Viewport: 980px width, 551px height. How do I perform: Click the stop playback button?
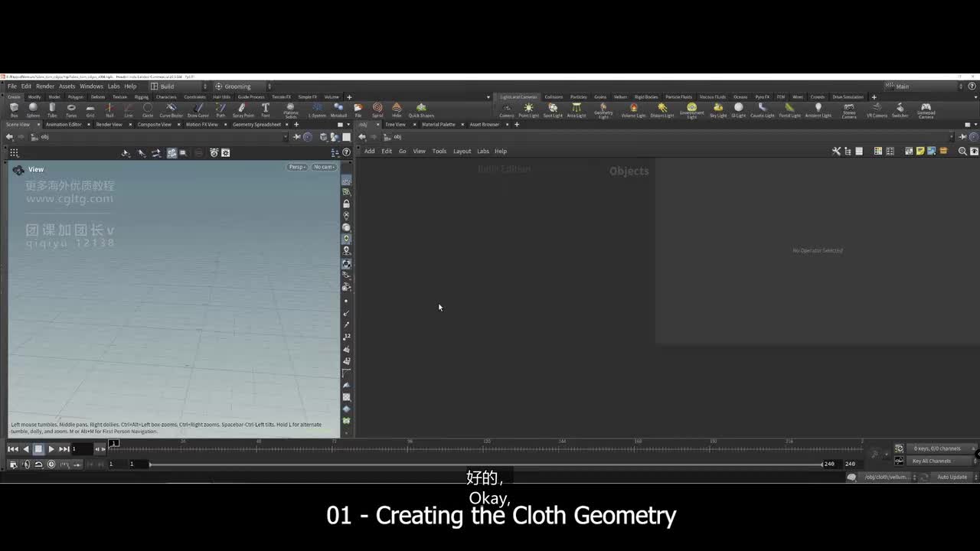pyautogui.click(x=38, y=449)
